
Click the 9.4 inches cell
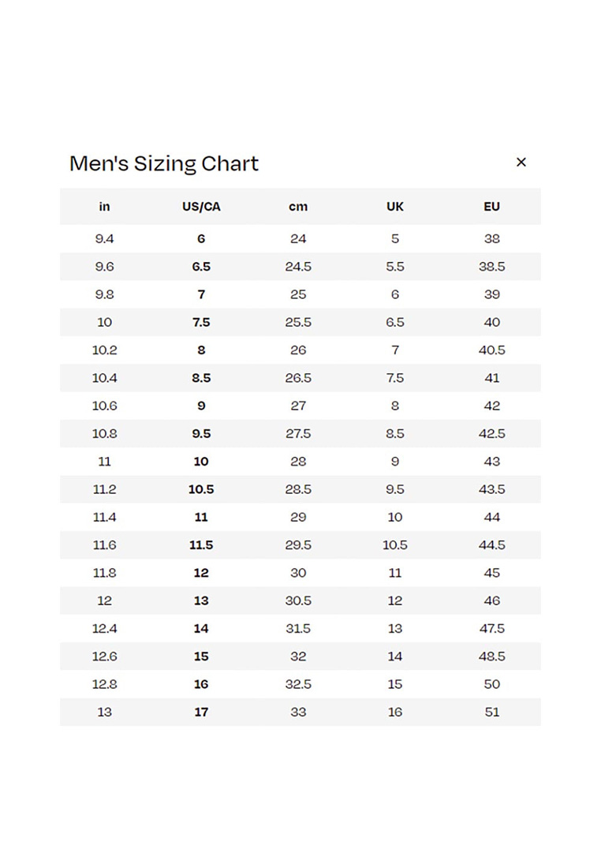[x=104, y=238]
